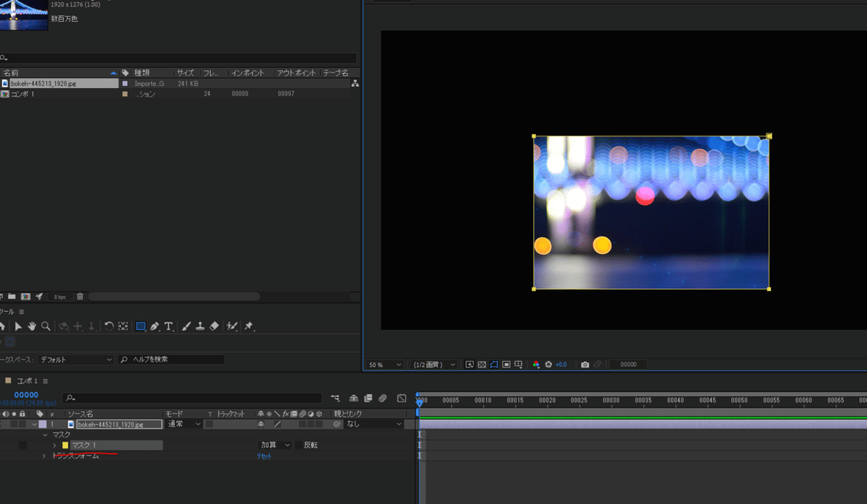867x504 pixels.
Task: Click the Puppet Pin tool
Action: 249,326
